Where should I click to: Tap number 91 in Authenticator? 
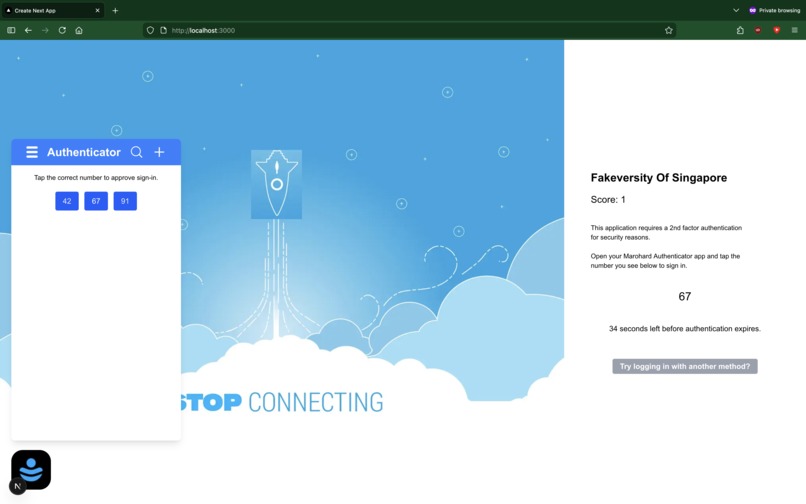point(125,201)
